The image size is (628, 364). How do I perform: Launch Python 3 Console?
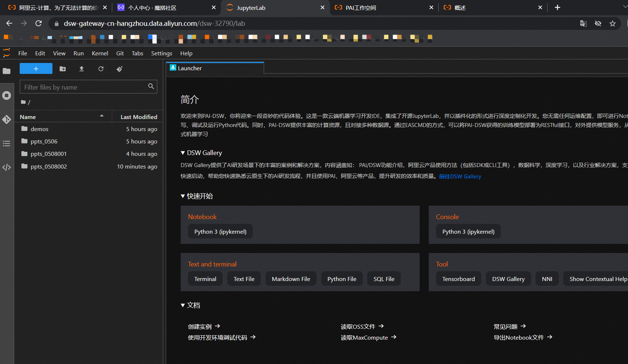coord(468,232)
